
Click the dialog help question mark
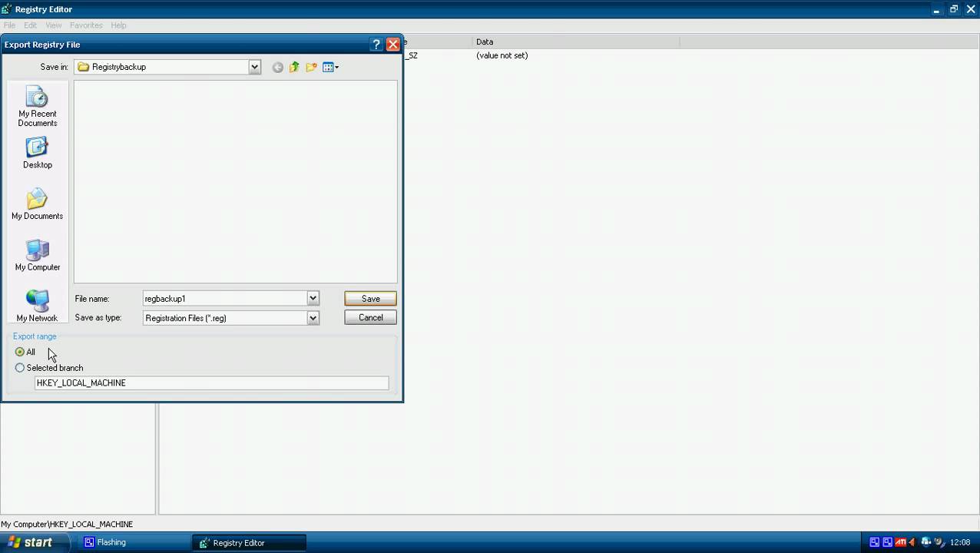(x=376, y=45)
